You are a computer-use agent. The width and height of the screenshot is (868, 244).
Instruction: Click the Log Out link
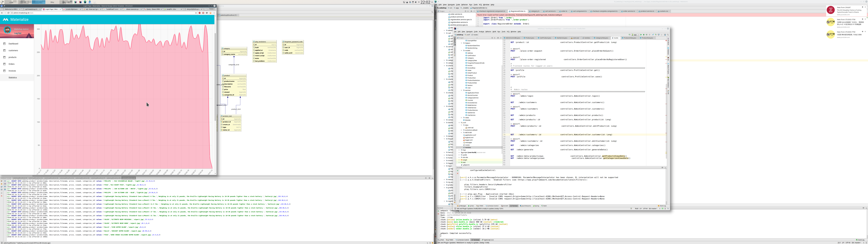tap(18, 33)
